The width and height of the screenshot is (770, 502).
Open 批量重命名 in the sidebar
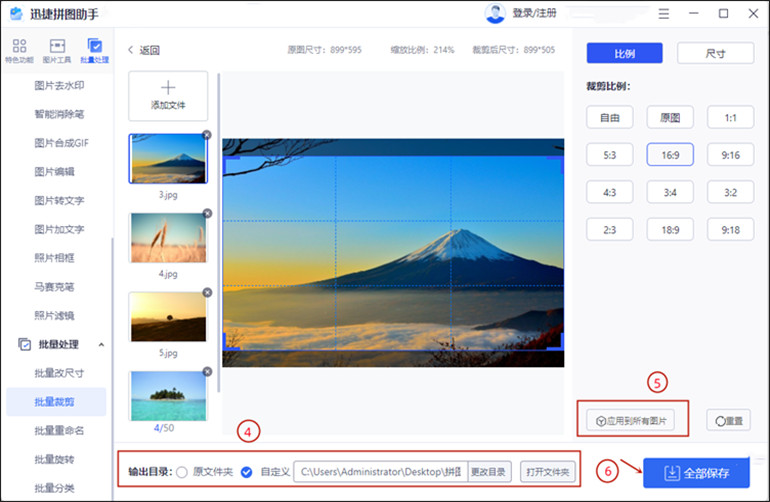[x=59, y=430]
